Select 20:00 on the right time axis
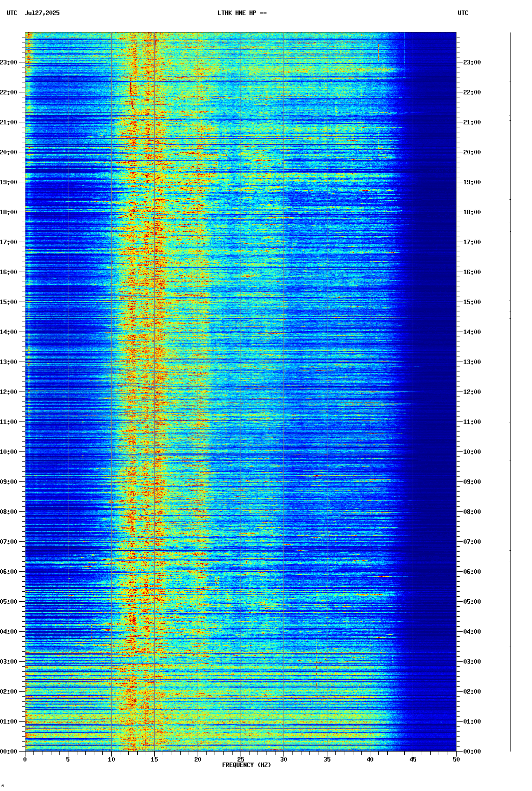The height and width of the screenshot is (791, 532). click(472, 152)
